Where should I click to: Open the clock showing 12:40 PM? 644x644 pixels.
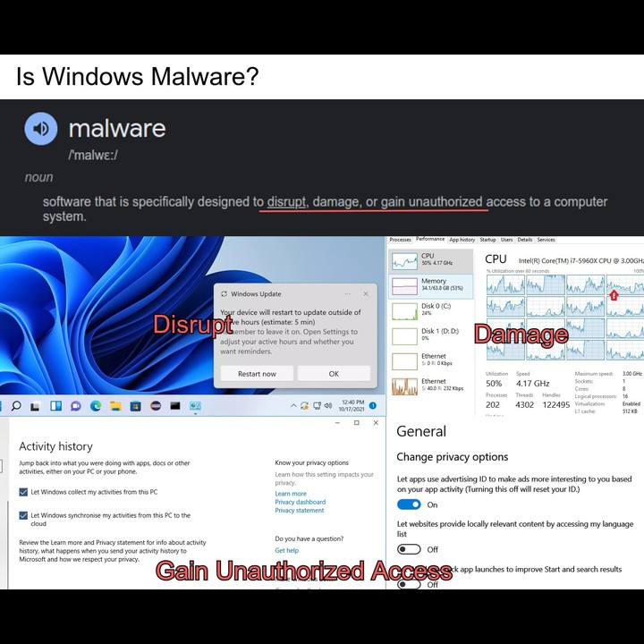point(352,406)
